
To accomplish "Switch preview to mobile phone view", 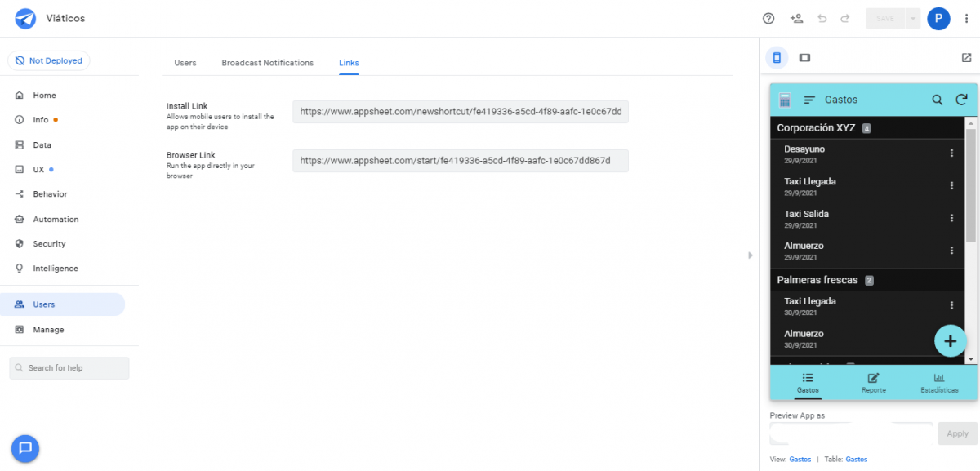I will (x=777, y=58).
